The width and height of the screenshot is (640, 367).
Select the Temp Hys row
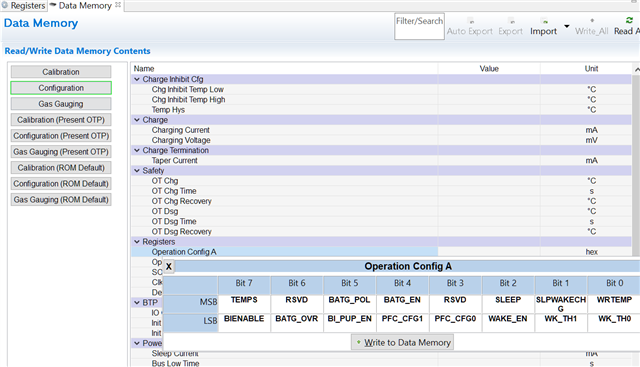pyautogui.click(x=381, y=110)
